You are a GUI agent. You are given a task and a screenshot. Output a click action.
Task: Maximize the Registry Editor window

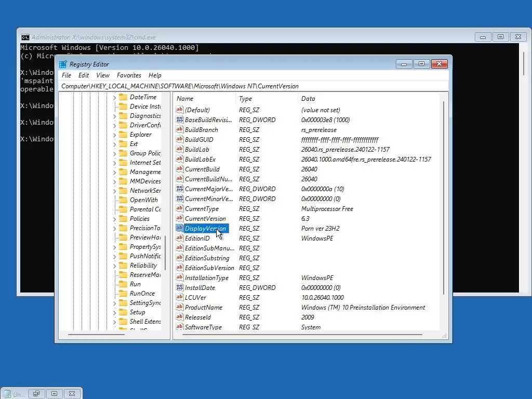(x=421, y=64)
